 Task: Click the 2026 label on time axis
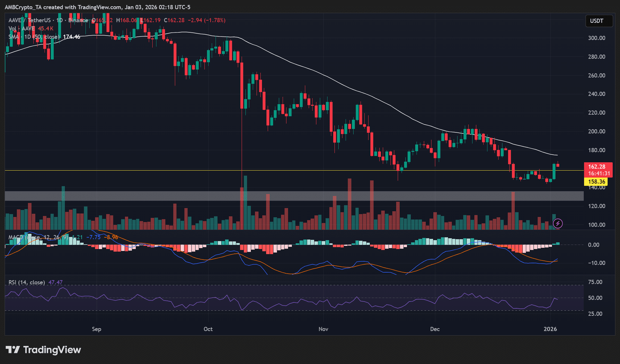[550, 329]
